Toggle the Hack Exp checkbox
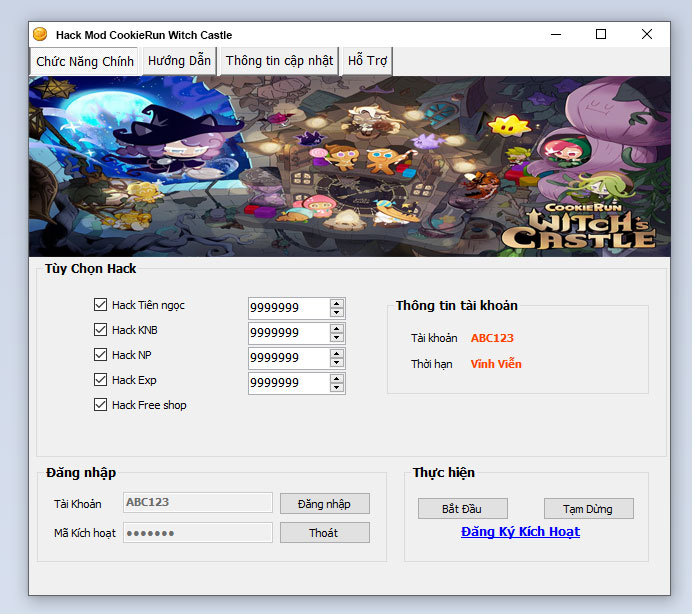 point(100,380)
